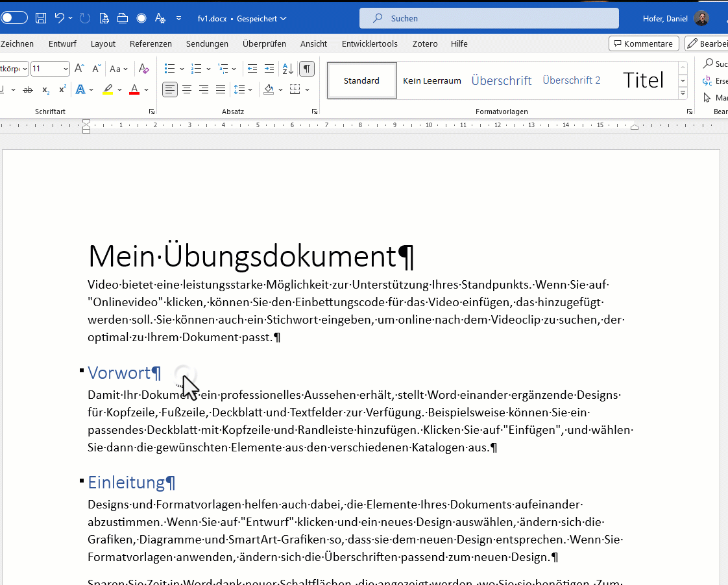The width and height of the screenshot is (728, 585).
Task: Click the Increase font size icon
Action: click(79, 69)
